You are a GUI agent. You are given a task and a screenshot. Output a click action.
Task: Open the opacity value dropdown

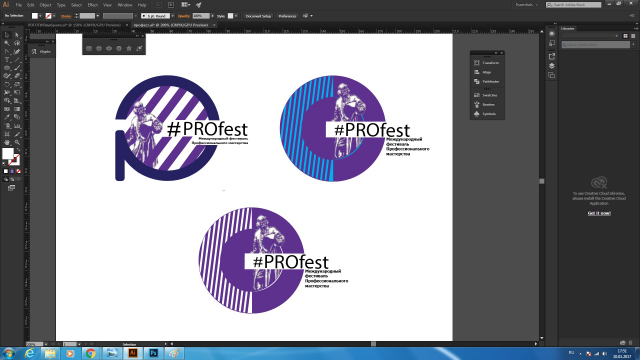pyautogui.click(x=212, y=16)
